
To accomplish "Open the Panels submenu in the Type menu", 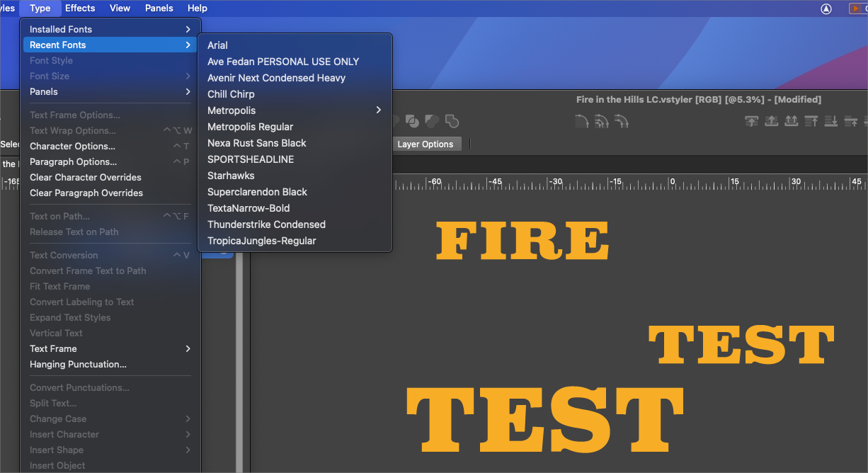I will 110,91.
